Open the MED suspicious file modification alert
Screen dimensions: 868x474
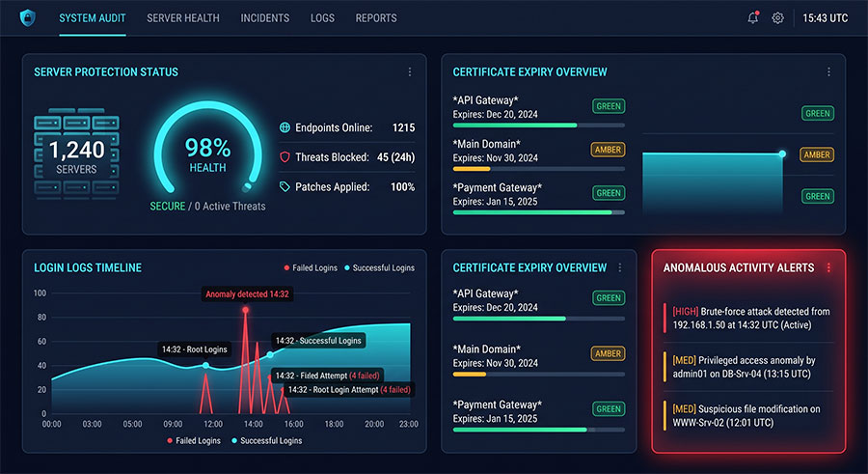pyautogui.click(x=748, y=416)
